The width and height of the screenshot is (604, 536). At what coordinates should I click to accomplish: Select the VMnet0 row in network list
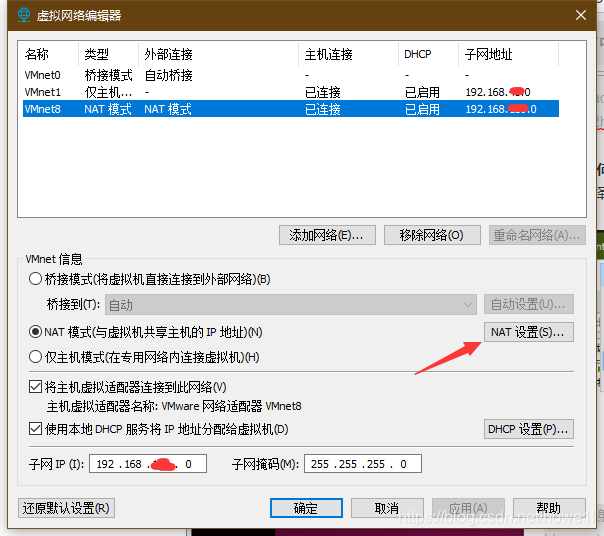(291, 75)
